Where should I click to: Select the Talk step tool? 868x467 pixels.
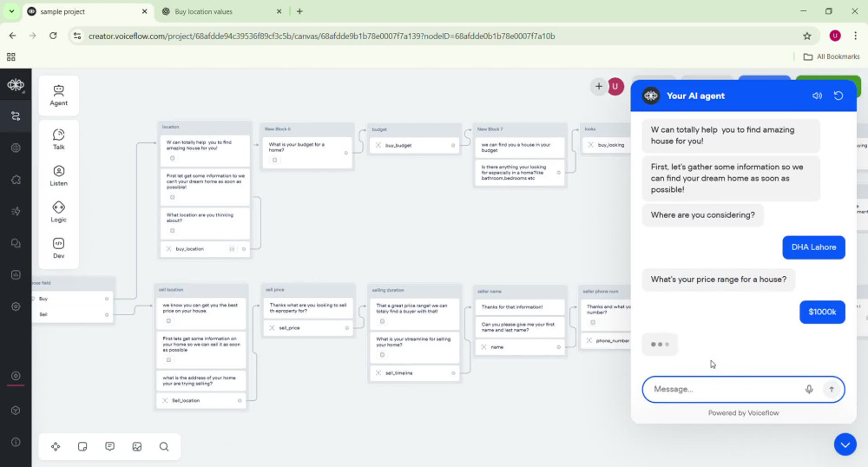point(59,140)
